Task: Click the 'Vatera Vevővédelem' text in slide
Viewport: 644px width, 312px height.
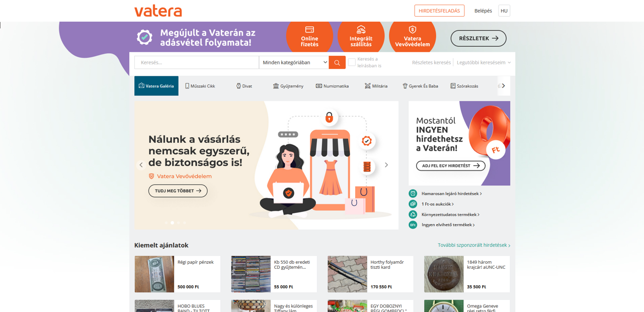Action: [184, 176]
